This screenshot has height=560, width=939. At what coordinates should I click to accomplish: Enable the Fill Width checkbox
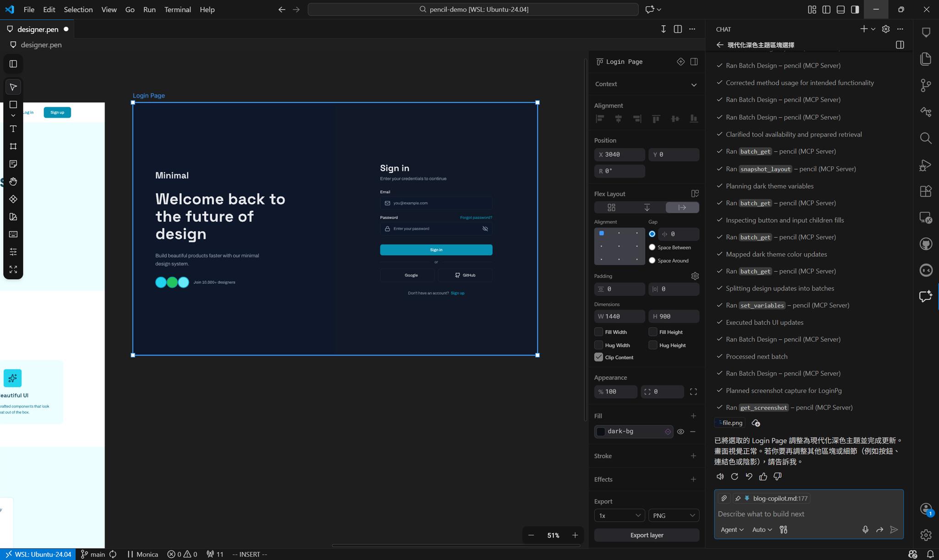(598, 332)
